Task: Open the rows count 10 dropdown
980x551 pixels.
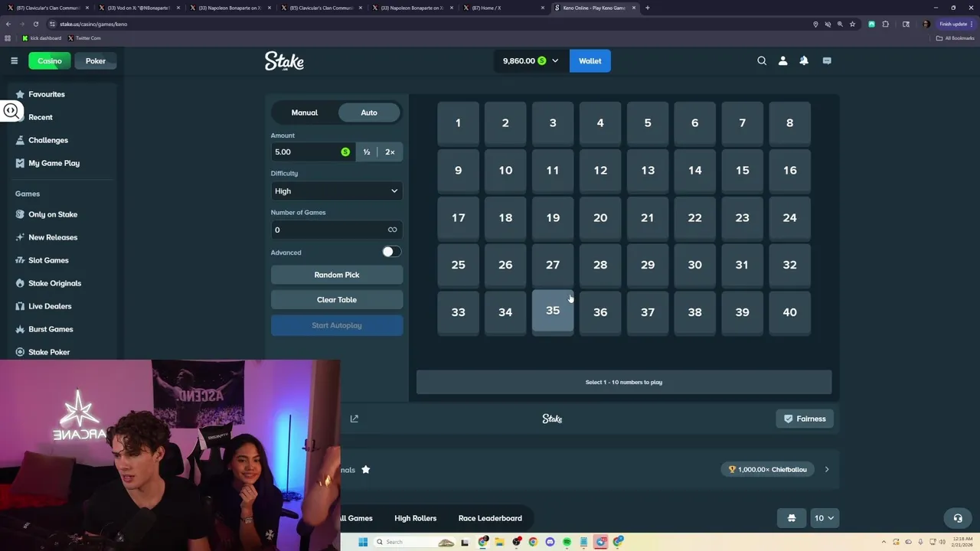Action: (824, 518)
